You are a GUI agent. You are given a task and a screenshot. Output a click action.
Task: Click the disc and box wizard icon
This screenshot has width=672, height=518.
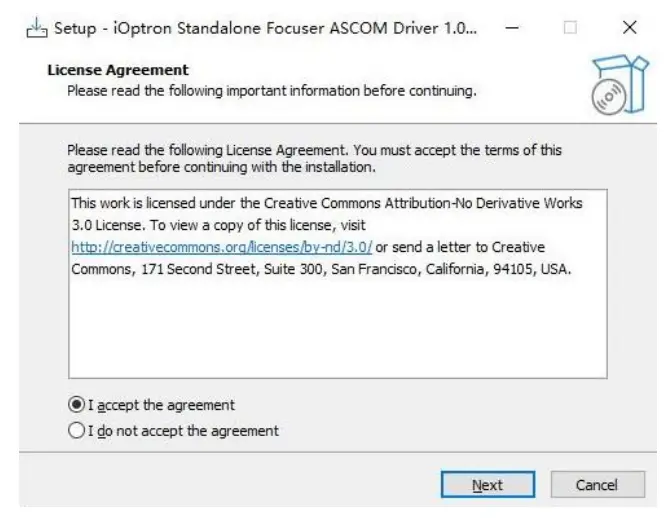coord(613,84)
